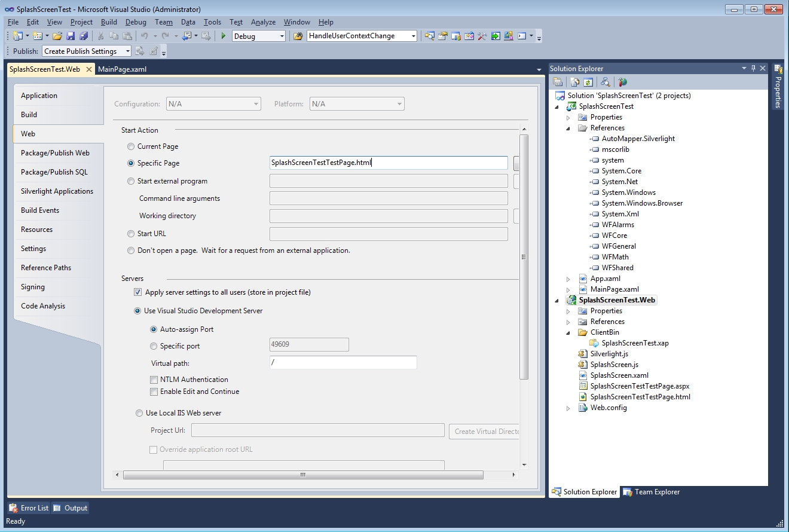The height and width of the screenshot is (532, 789).
Task: Click Show All Files icon in Solution Explorer
Action: (x=574, y=82)
